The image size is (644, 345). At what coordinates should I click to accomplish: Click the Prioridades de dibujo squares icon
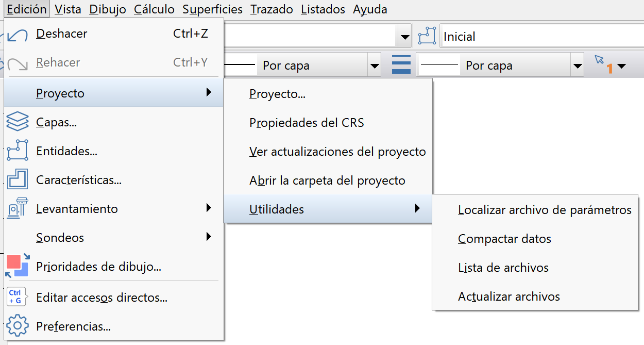pos(17,266)
